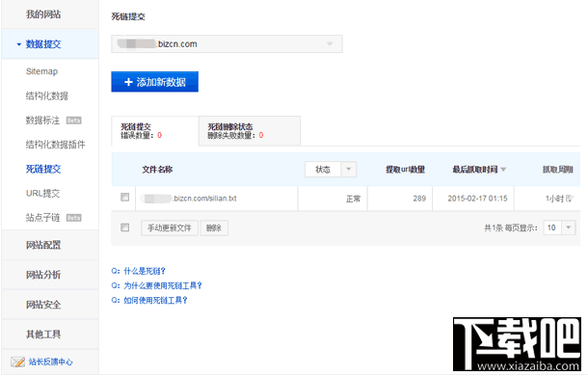Viewport: 588px width, 376px height.
Task: Open the bizcn.com site selector dropdown
Action: pos(227,44)
